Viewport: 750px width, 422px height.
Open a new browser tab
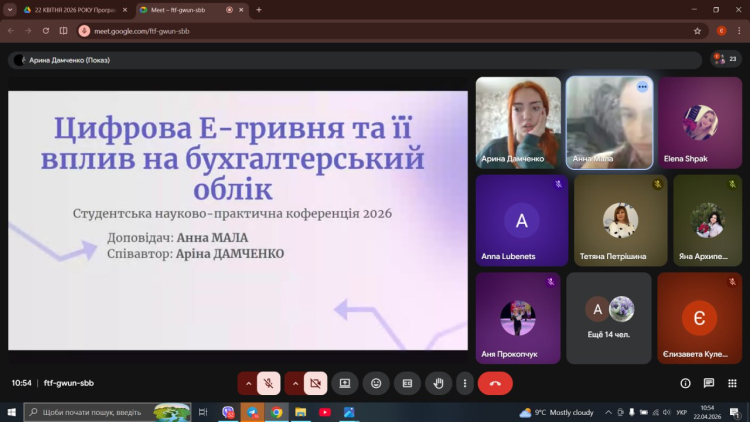pos(259,9)
